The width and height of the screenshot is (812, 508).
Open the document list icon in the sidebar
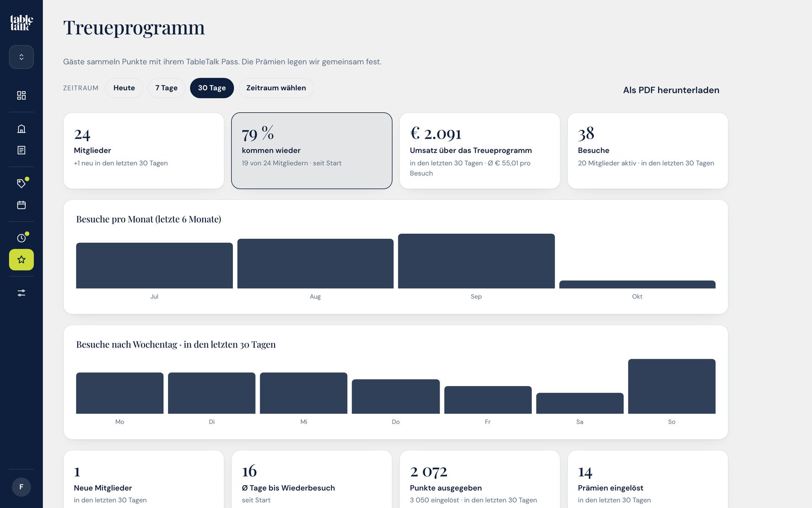pyautogui.click(x=21, y=150)
